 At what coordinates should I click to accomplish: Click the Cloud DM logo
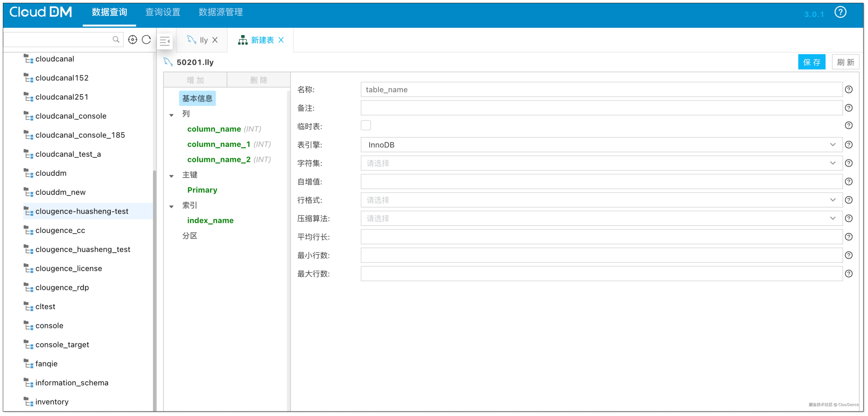(41, 12)
